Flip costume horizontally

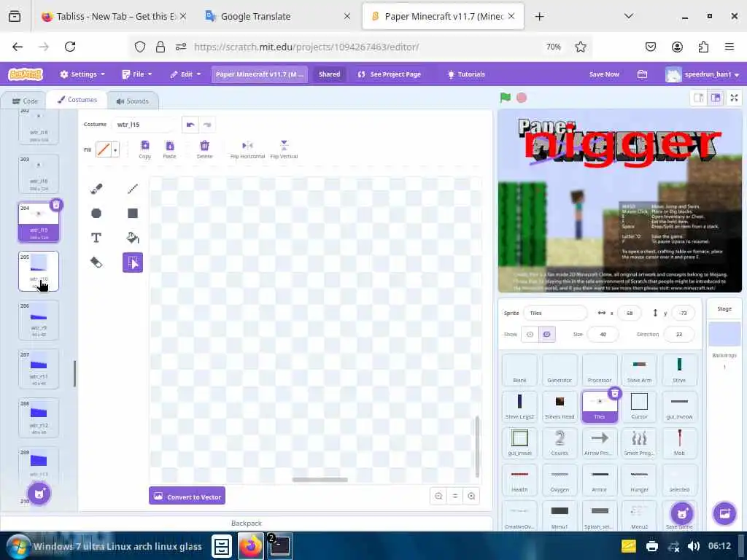pyautogui.click(x=247, y=149)
